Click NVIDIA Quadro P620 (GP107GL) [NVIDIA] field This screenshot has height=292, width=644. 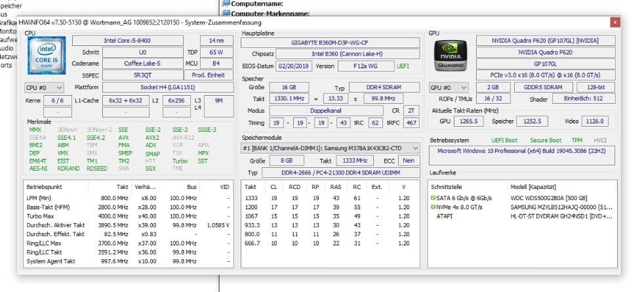pos(546,41)
